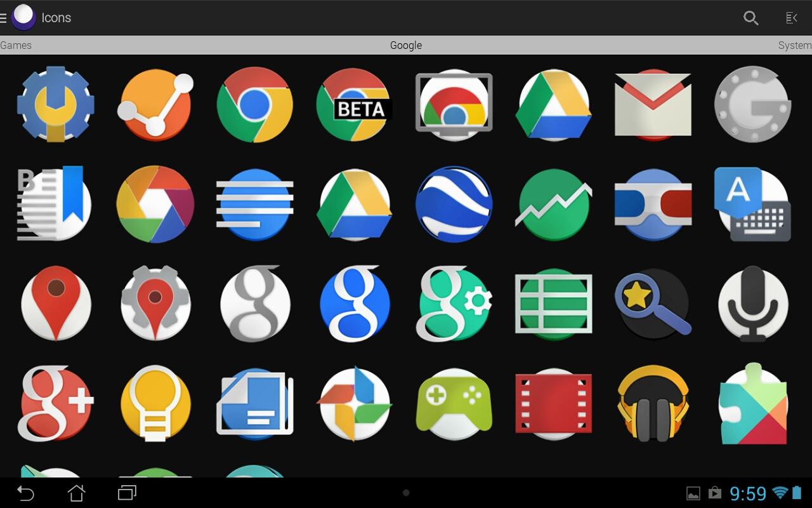The width and height of the screenshot is (812, 508).
Task: Open the recent apps button
Action: (128, 493)
